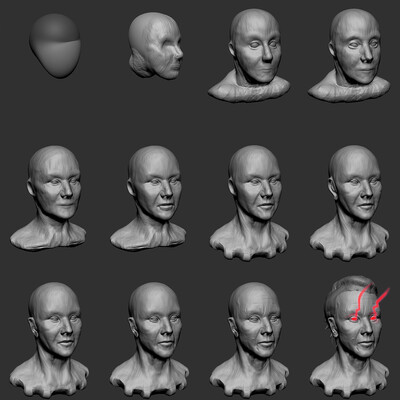Select the first head in the middle row
The width and height of the screenshot is (400, 400).
(x=48, y=198)
